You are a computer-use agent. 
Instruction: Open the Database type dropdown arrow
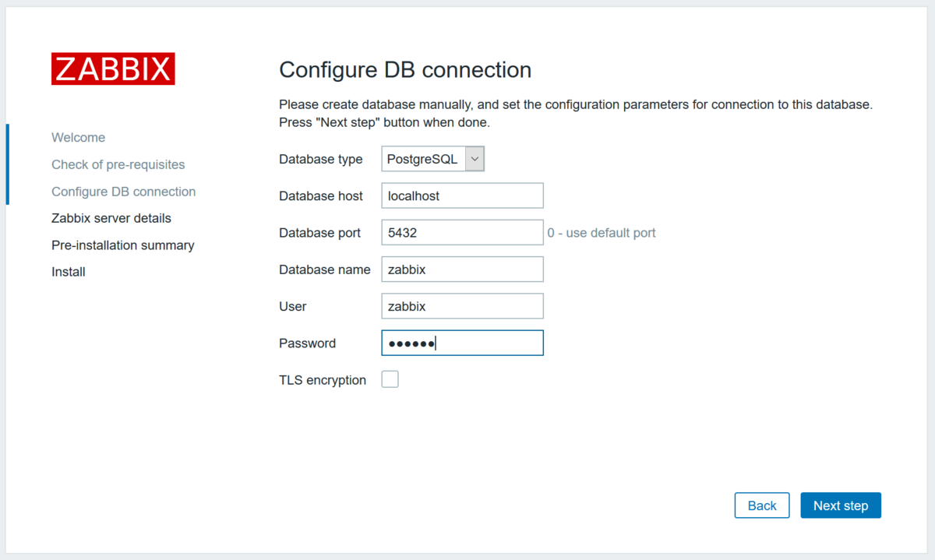pyautogui.click(x=475, y=158)
